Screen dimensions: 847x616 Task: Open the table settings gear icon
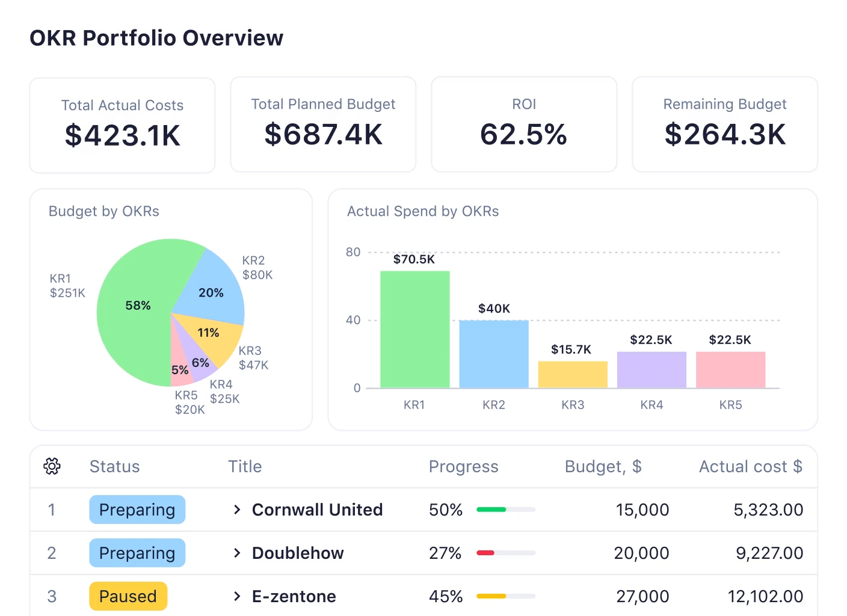[x=52, y=466]
